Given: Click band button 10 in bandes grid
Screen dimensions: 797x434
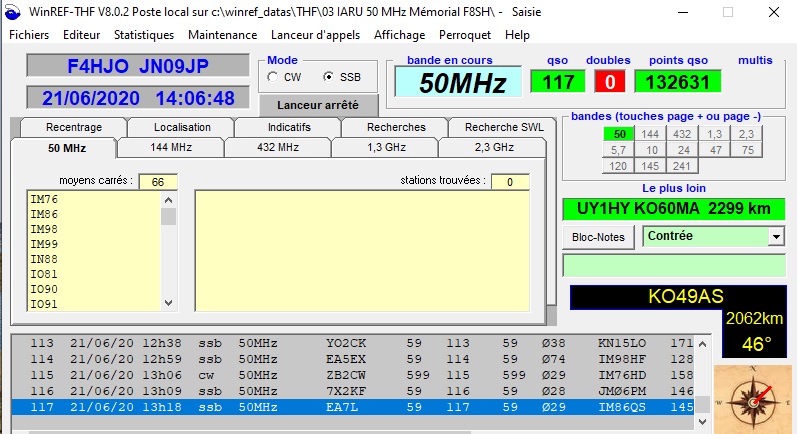Looking at the screenshot, I should 651,150.
